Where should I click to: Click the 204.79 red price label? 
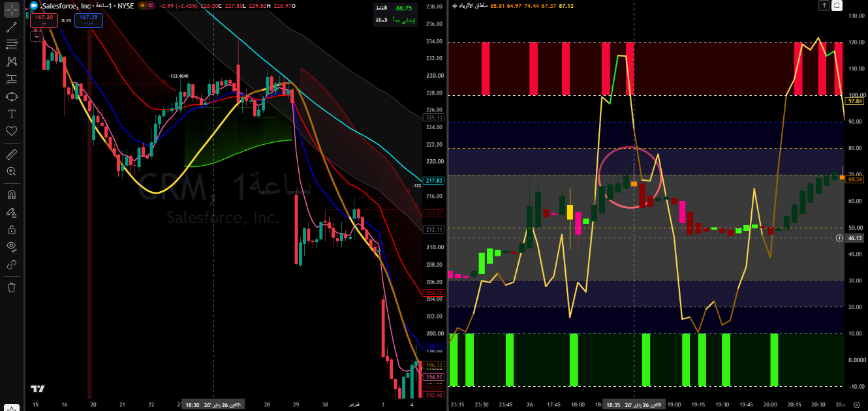(433, 293)
